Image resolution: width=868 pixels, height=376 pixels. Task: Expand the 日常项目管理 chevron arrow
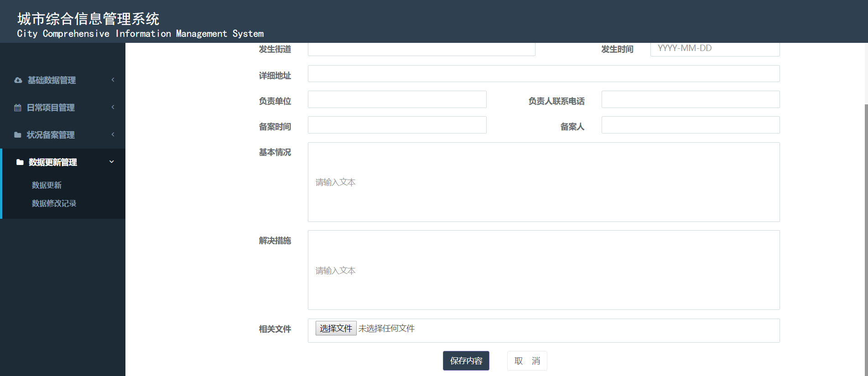(x=113, y=107)
